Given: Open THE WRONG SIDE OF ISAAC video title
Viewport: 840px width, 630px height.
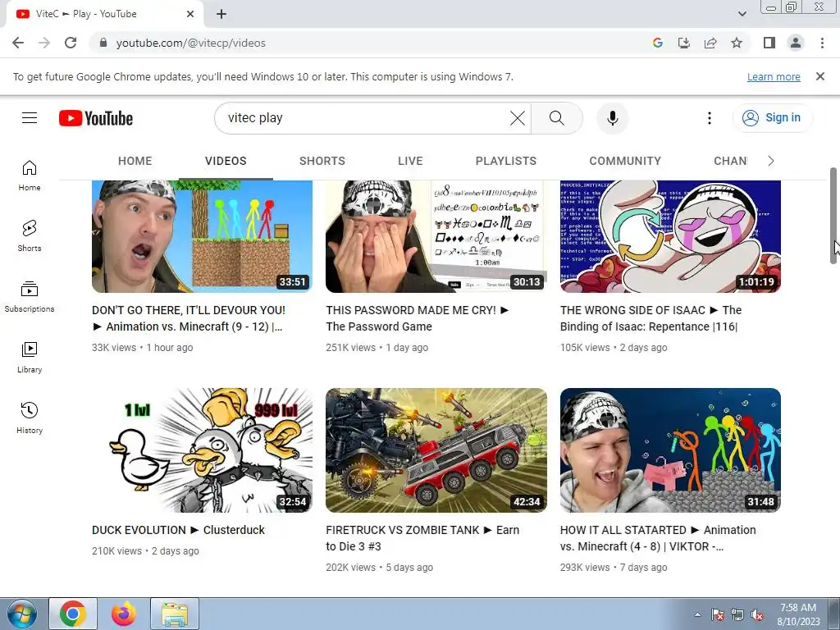Looking at the screenshot, I should [x=651, y=318].
